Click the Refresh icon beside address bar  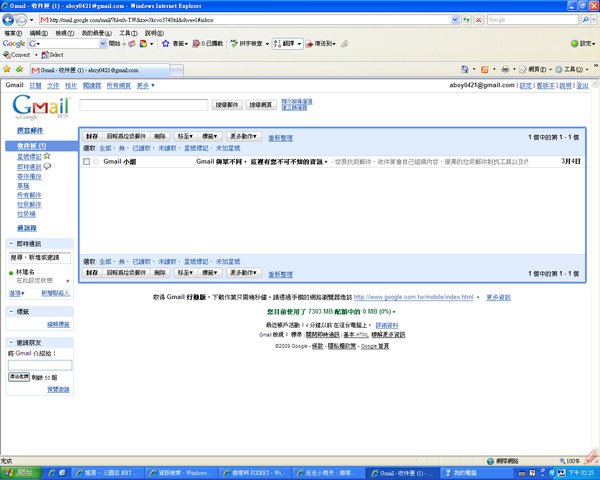tap(466, 20)
